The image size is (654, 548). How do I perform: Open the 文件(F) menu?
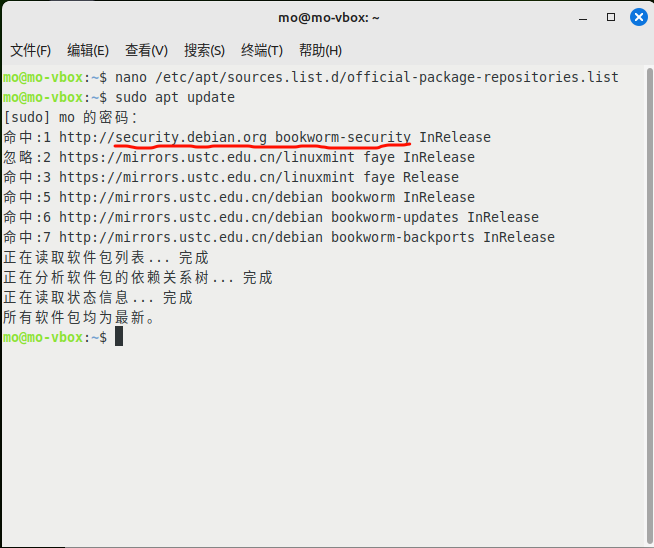click(x=30, y=50)
